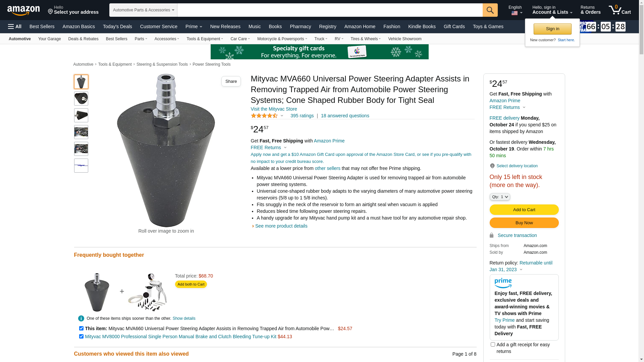This screenshot has height=362, width=644.
Task: Click the info icon about shipping
Action: (x=81, y=318)
